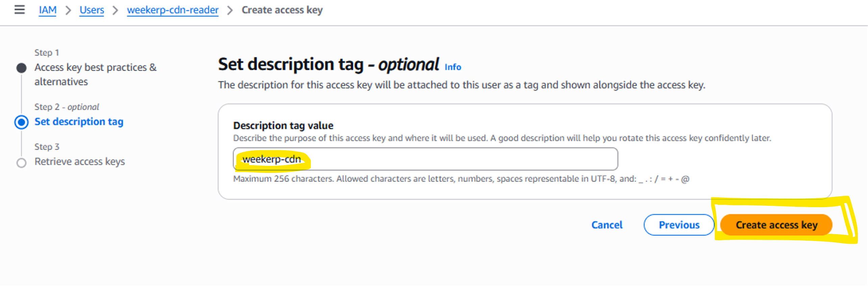Click the 'Description tag value' field label
This screenshot has width=868, height=286.
[283, 126]
